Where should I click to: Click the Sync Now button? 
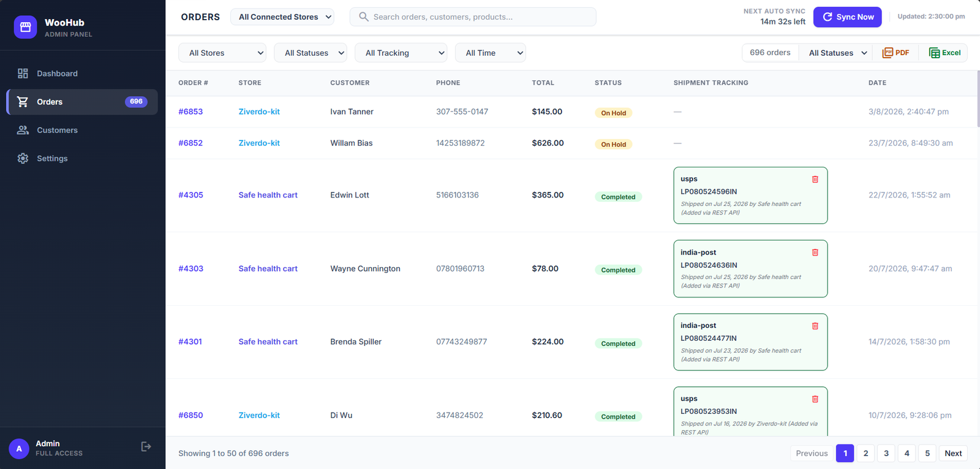click(x=848, y=17)
